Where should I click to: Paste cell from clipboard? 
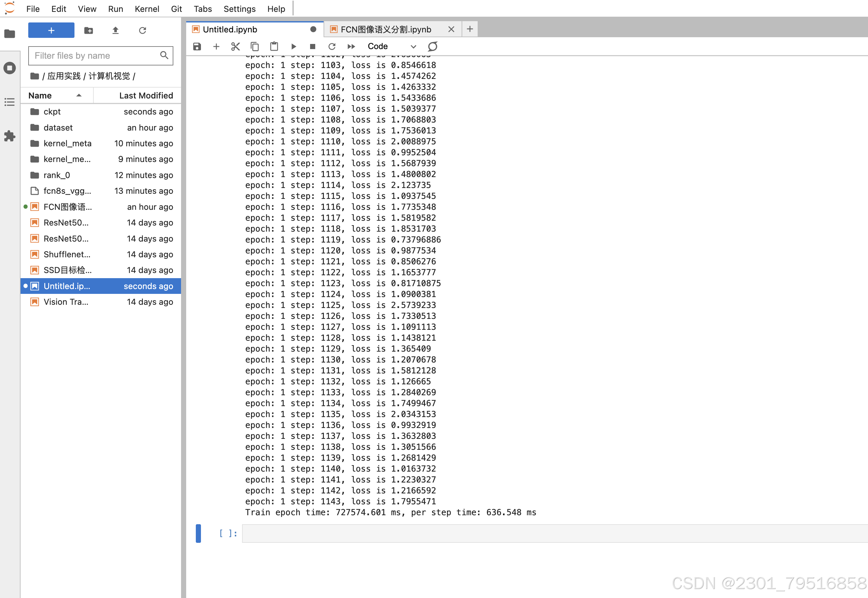274,47
